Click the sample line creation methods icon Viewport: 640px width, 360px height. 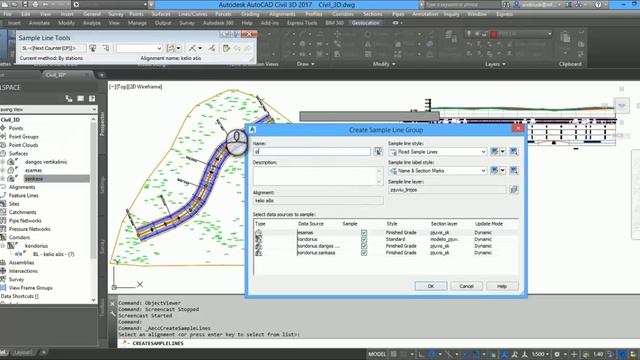[x=171, y=49]
